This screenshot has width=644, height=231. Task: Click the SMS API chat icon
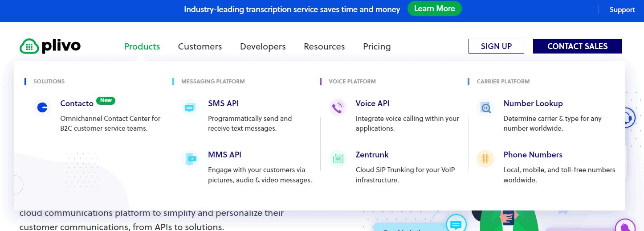[x=190, y=107]
